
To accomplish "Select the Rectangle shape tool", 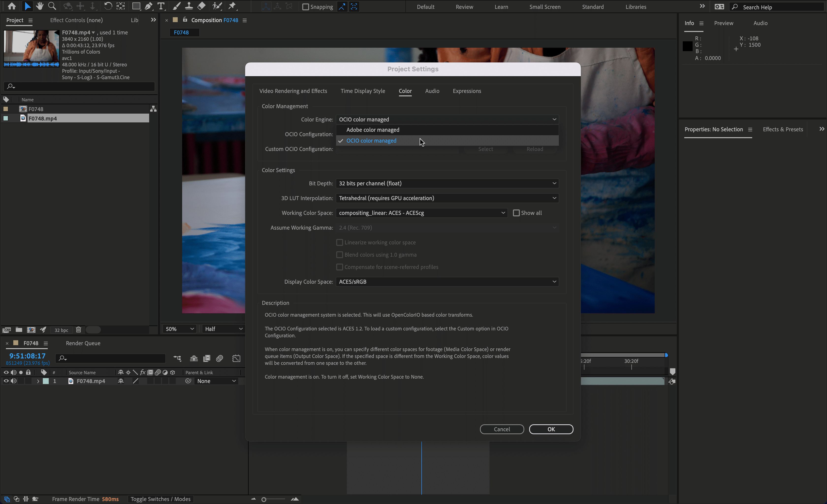I will [x=136, y=6].
